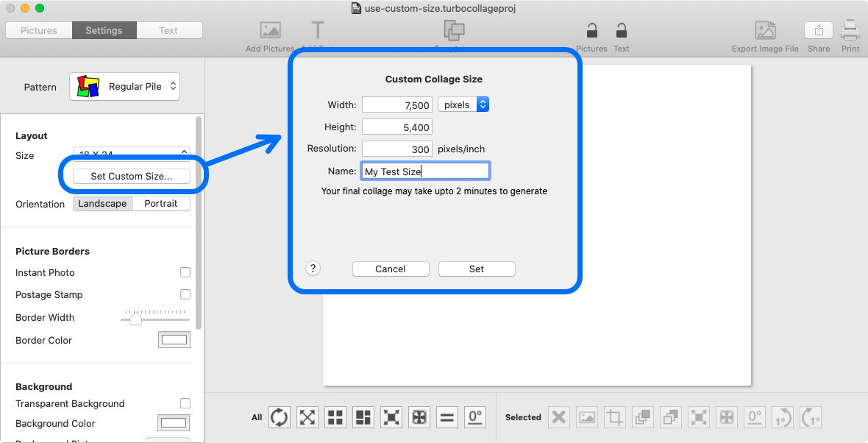868x443 pixels.
Task: Click the equalize sizes icon
Action: (447, 417)
